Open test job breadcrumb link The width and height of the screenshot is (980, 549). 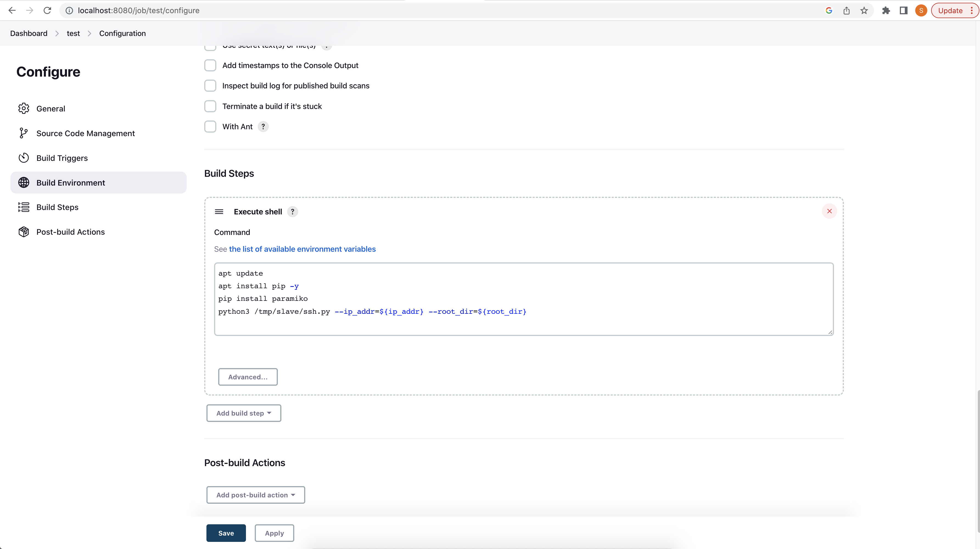[x=73, y=33]
